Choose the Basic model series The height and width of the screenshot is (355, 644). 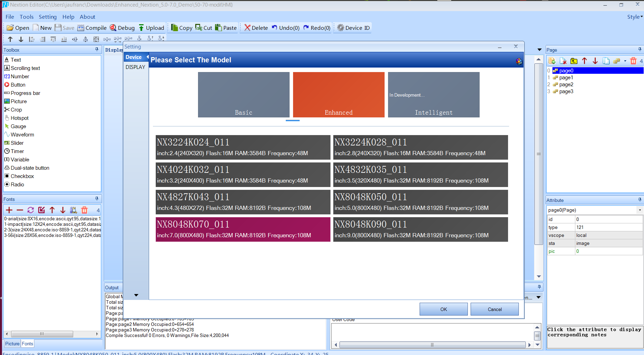pos(243,95)
